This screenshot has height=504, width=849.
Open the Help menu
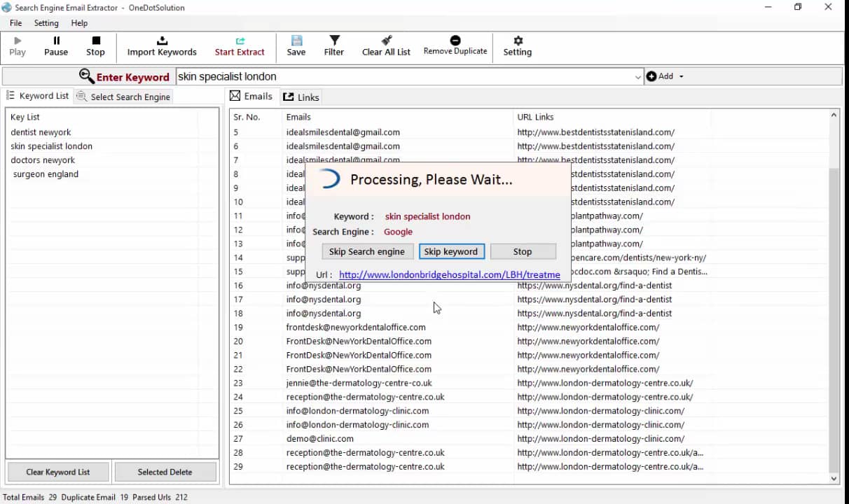click(79, 23)
